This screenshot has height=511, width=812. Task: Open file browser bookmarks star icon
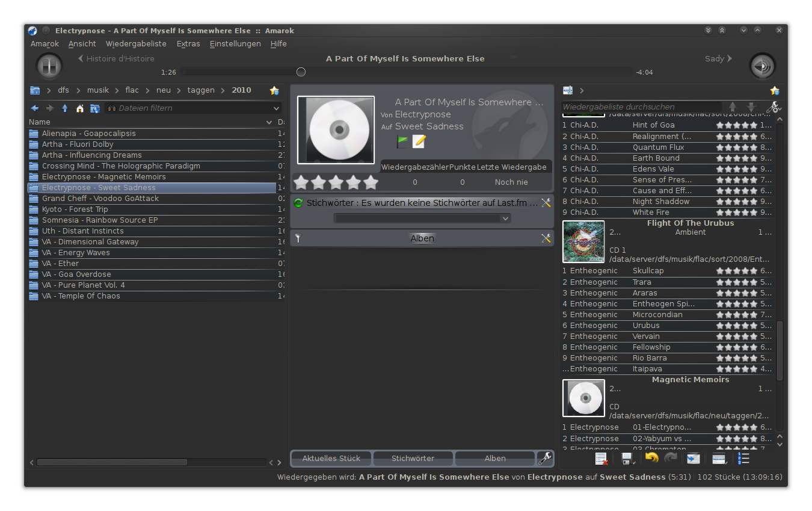[x=275, y=90]
